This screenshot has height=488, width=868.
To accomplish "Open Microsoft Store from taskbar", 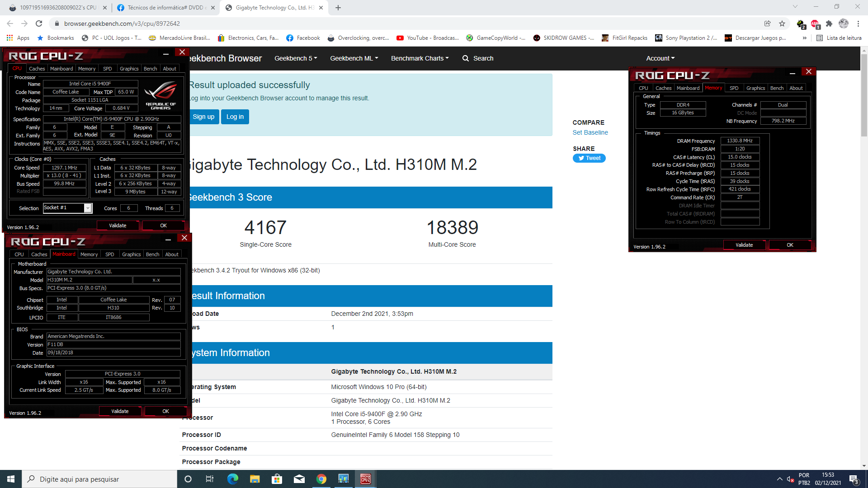I will pos(277,479).
